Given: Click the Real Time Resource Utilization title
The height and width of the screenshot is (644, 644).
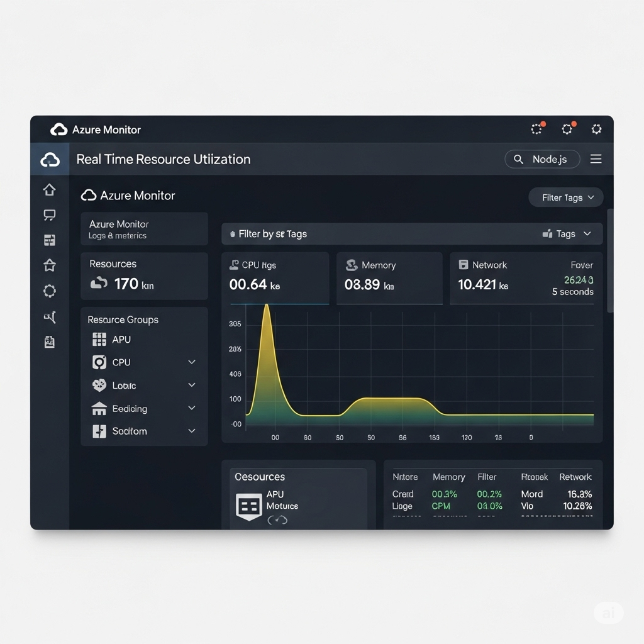Looking at the screenshot, I should pyautogui.click(x=164, y=159).
